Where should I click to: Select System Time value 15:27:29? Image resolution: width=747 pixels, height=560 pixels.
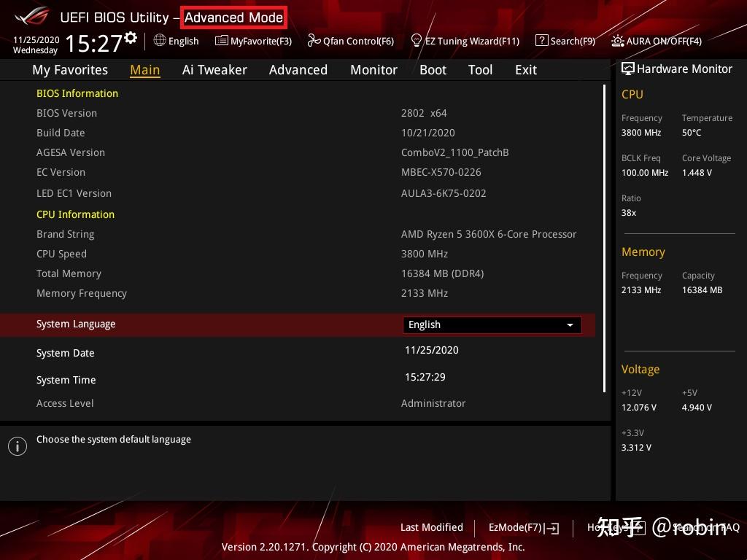(425, 377)
